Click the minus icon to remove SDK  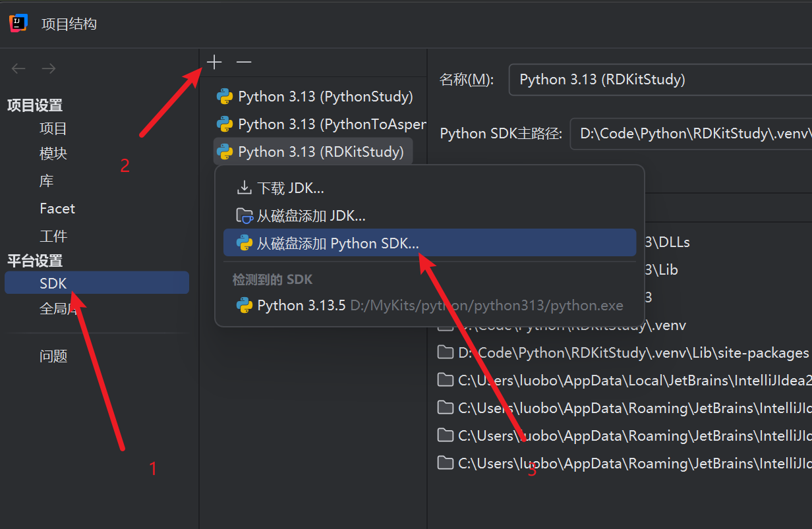tap(244, 62)
